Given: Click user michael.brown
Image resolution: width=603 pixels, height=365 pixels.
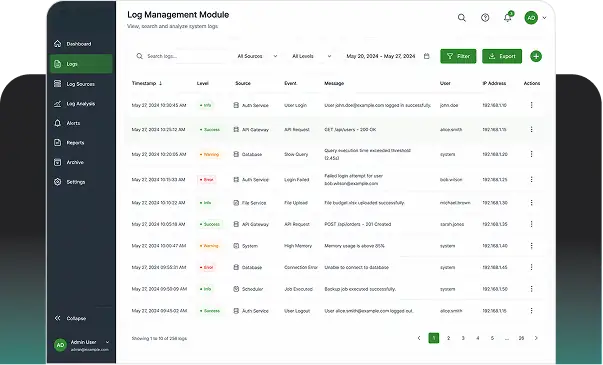Looking at the screenshot, I should (x=455, y=203).
